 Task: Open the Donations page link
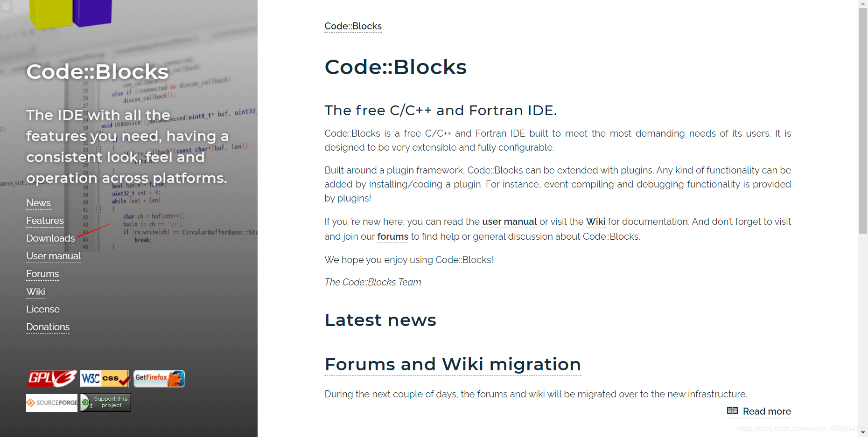48,327
